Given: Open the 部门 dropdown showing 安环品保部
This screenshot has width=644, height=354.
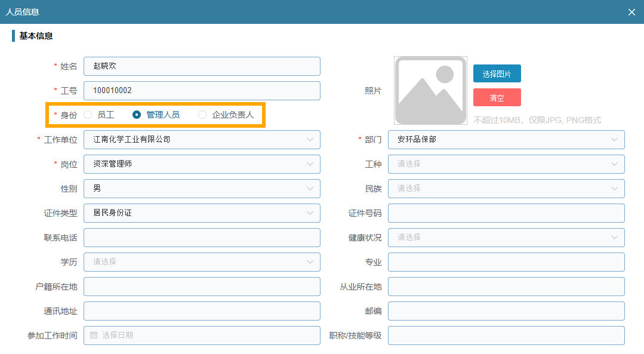Looking at the screenshot, I should coord(506,140).
